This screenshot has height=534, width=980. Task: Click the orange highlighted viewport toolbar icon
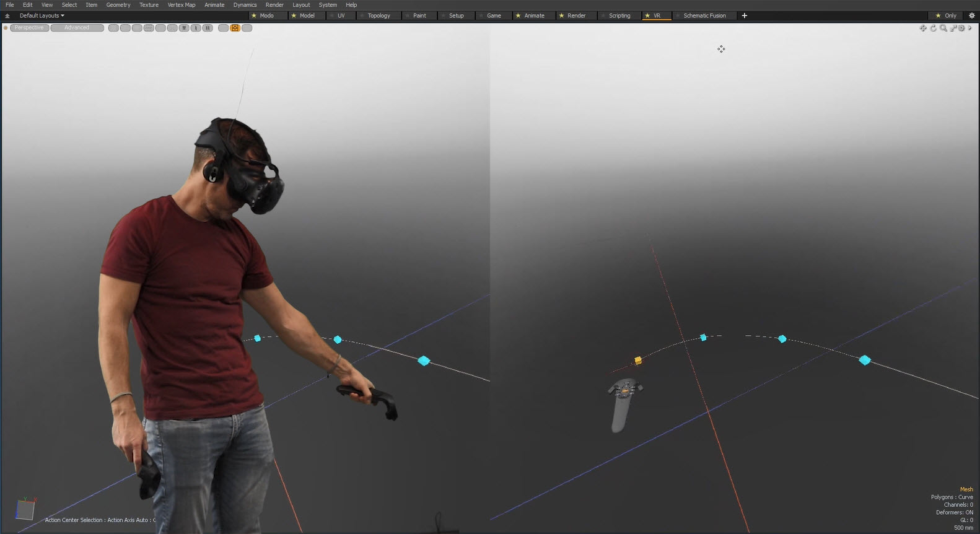(235, 28)
